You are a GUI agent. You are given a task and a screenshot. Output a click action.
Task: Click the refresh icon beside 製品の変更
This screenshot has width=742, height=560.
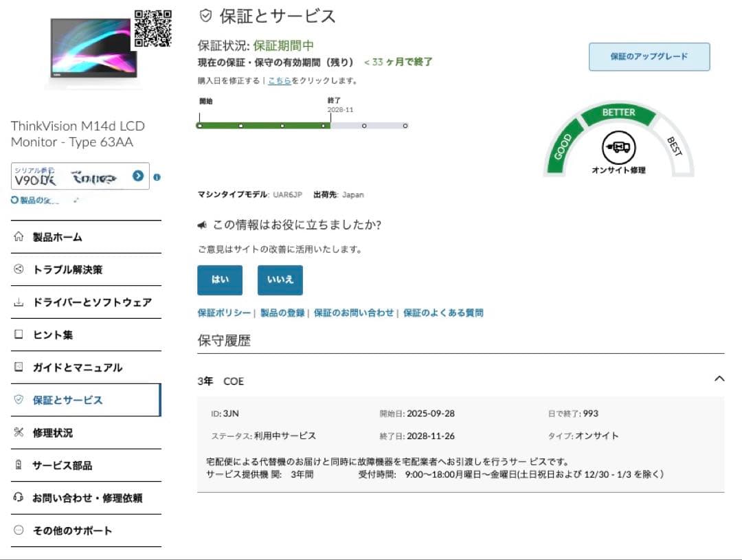[14, 200]
